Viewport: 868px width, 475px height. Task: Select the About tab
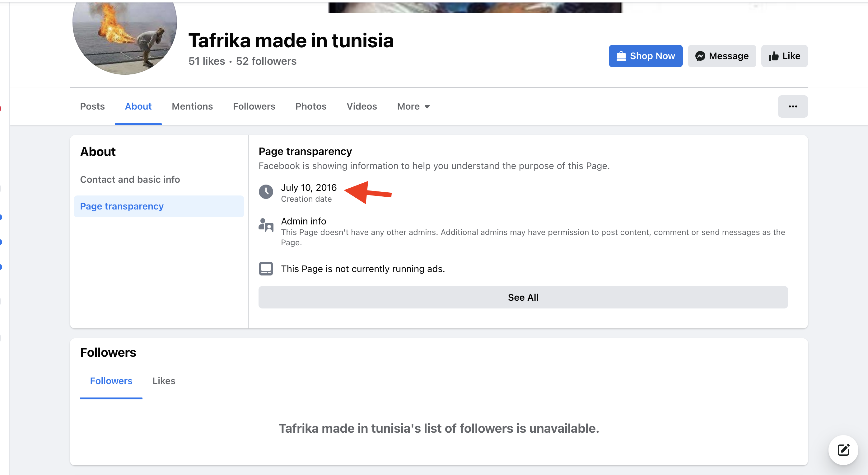tap(138, 106)
